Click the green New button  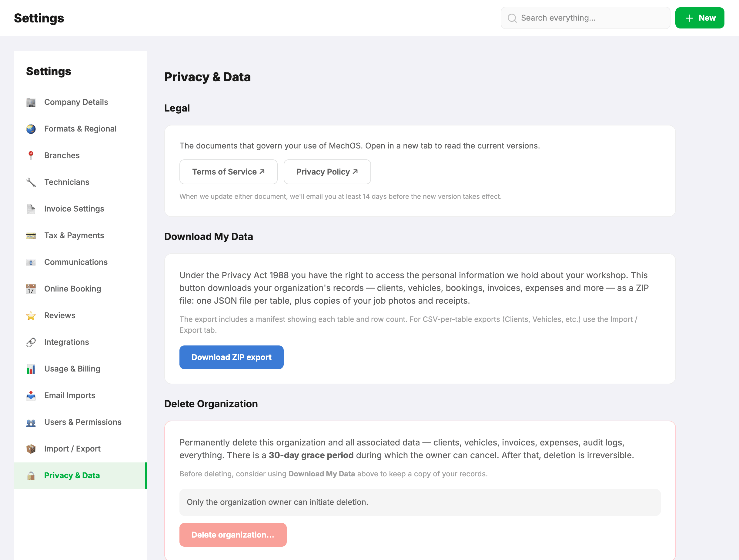[x=700, y=18]
